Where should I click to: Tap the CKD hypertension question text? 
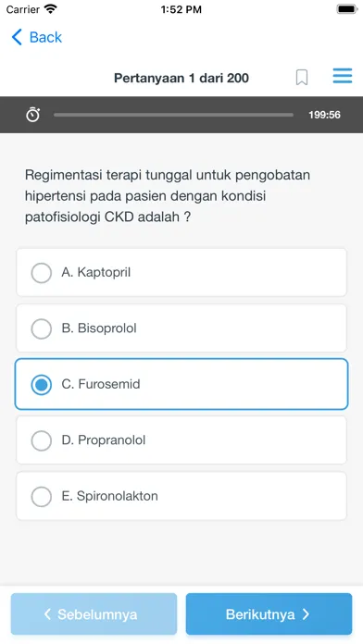[168, 196]
